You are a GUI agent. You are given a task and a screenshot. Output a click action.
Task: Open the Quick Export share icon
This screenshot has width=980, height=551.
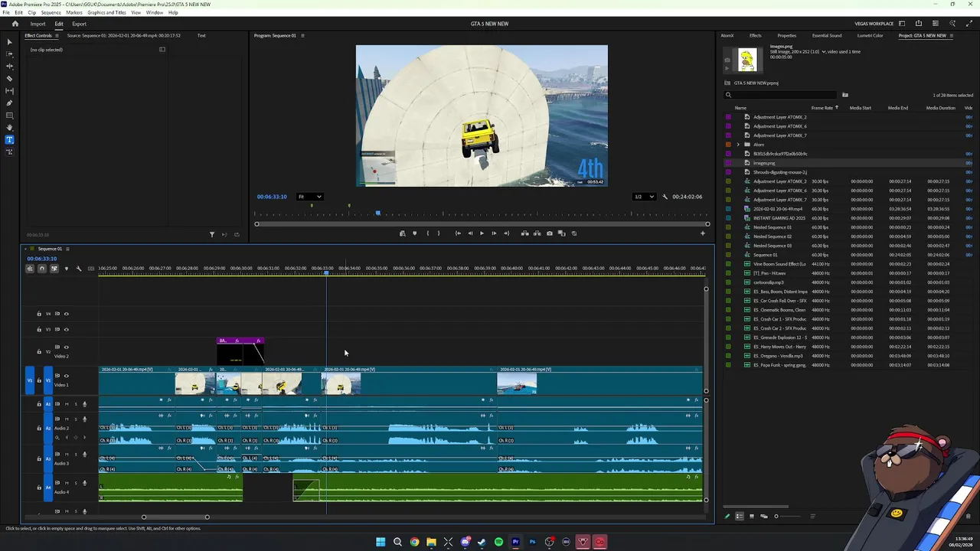point(919,24)
